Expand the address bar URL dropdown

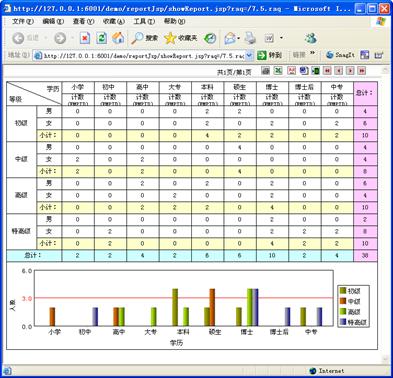pyautogui.click(x=249, y=55)
